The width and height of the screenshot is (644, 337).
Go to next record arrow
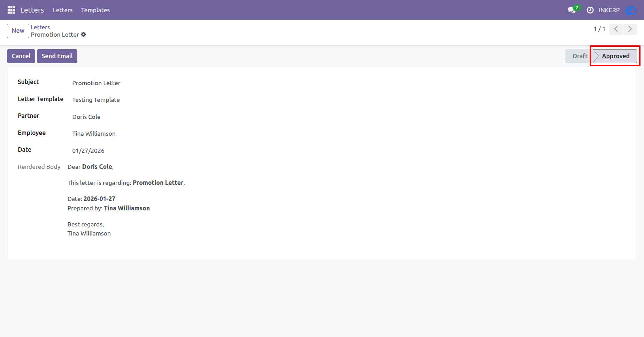(630, 29)
